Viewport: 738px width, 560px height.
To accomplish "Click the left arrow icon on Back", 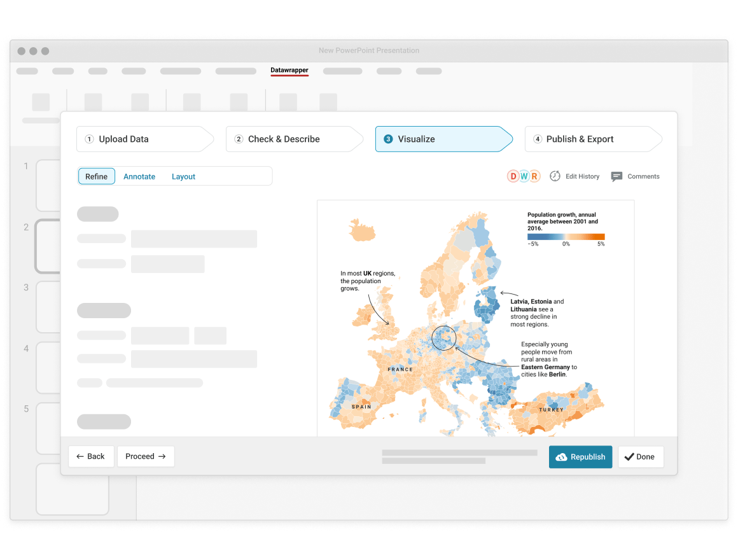I will pyautogui.click(x=81, y=456).
